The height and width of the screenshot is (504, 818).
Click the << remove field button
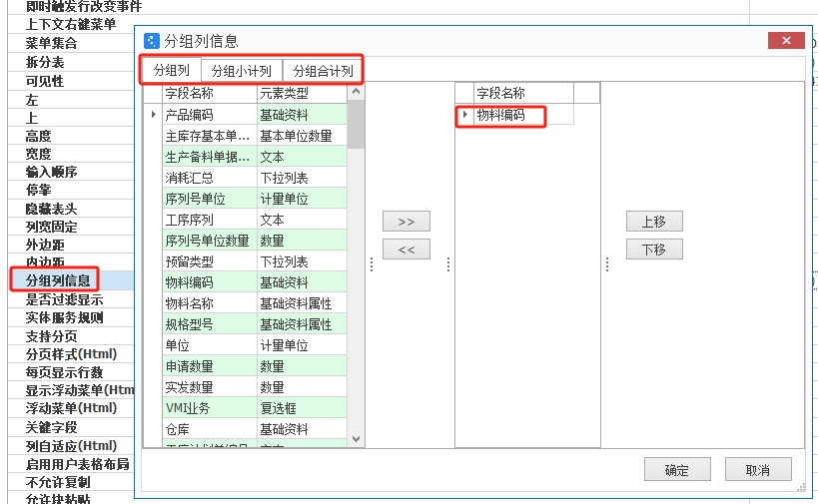(x=406, y=250)
